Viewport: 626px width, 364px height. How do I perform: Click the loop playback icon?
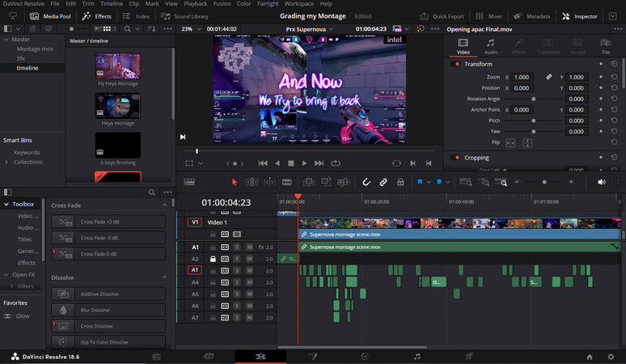click(336, 163)
